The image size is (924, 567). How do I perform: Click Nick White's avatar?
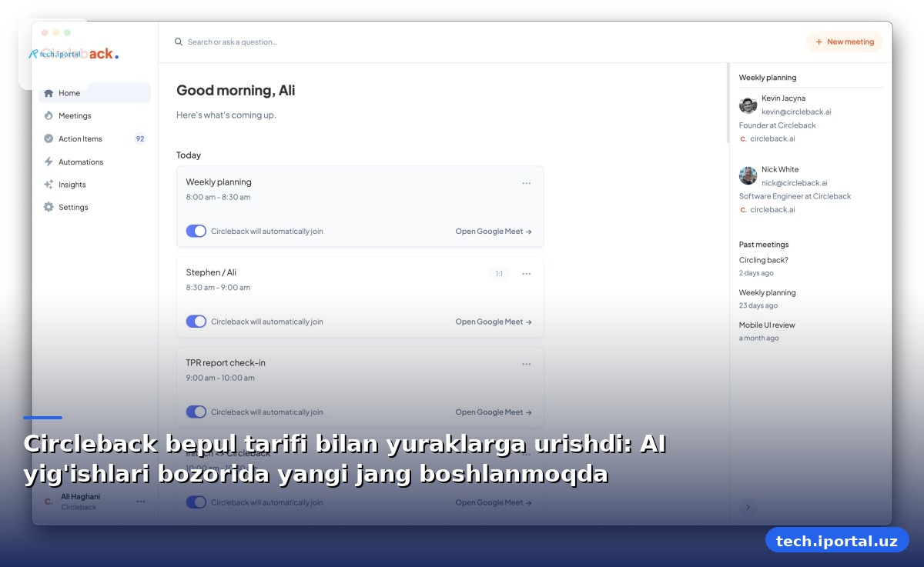coord(748,175)
